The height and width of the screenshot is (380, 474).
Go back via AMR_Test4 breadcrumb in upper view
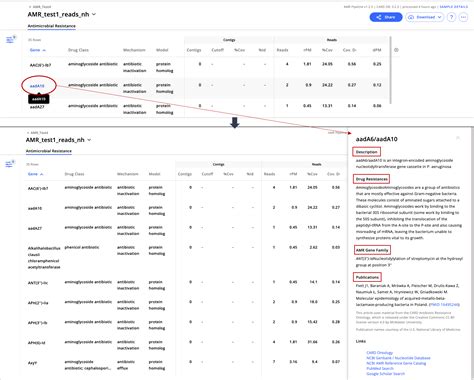pyautogui.click(x=40, y=7)
